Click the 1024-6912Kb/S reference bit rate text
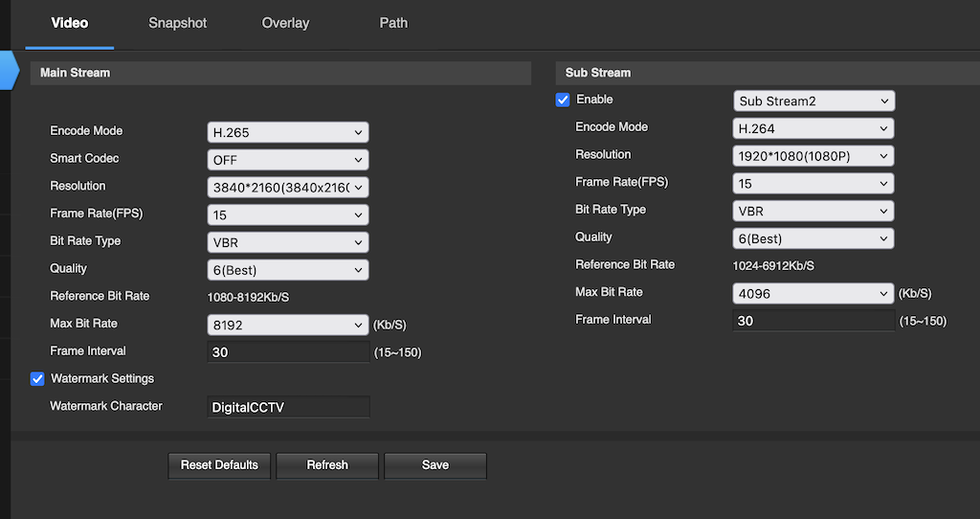The image size is (980, 519). click(773, 266)
